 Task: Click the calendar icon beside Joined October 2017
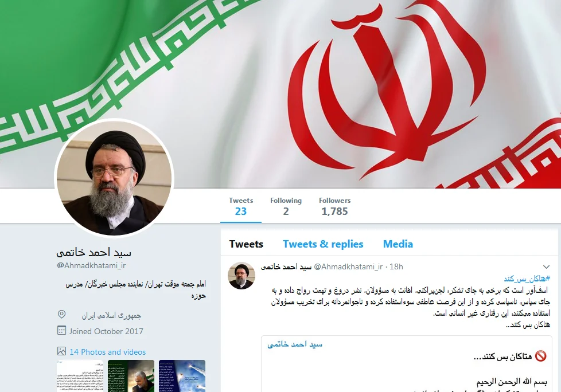click(61, 331)
